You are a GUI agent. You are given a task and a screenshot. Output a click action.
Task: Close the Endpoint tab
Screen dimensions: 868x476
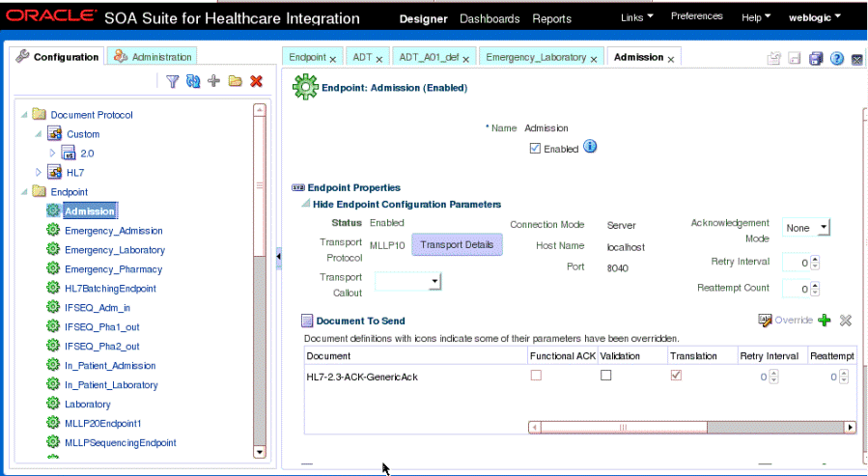point(333,59)
